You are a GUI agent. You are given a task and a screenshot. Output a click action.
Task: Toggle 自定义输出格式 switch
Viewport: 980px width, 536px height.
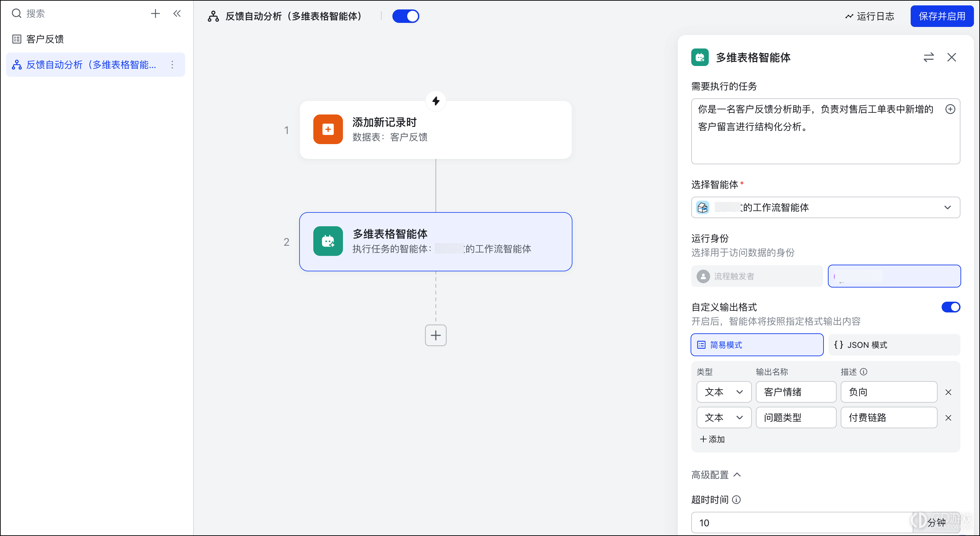click(951, 307)
